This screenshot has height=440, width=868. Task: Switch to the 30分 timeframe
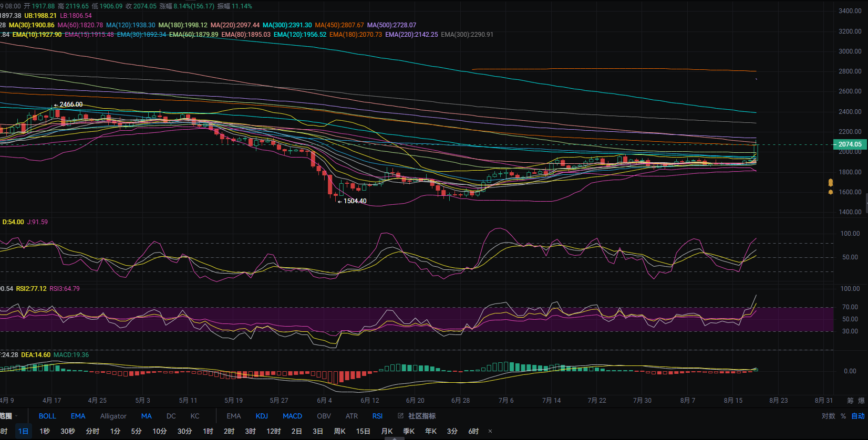click(x=184, y=431)
